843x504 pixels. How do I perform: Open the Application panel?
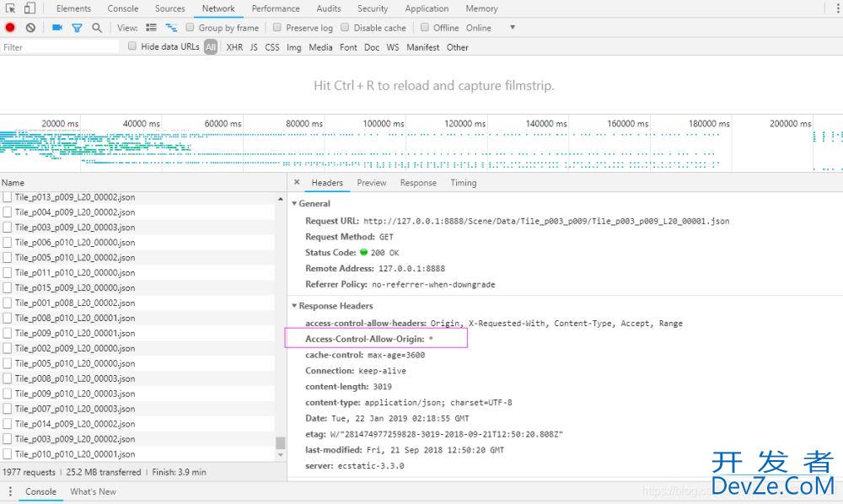427,8
